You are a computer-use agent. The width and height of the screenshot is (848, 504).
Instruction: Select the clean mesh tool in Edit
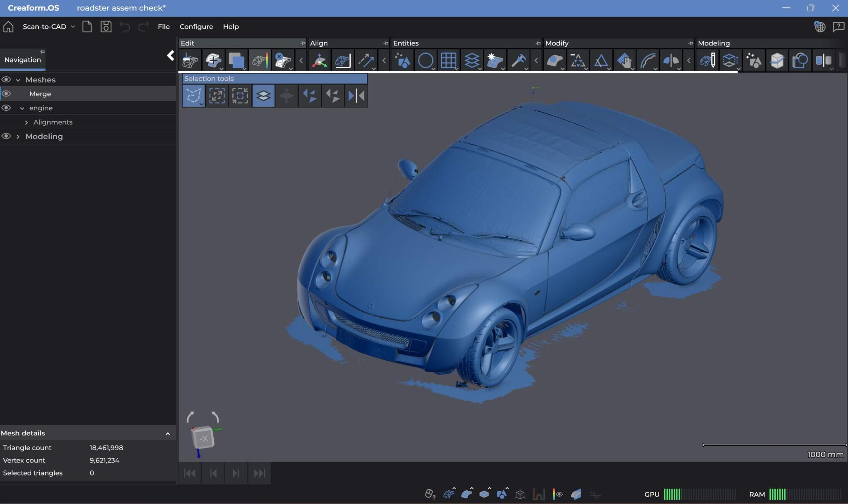[x=190, y=61]
